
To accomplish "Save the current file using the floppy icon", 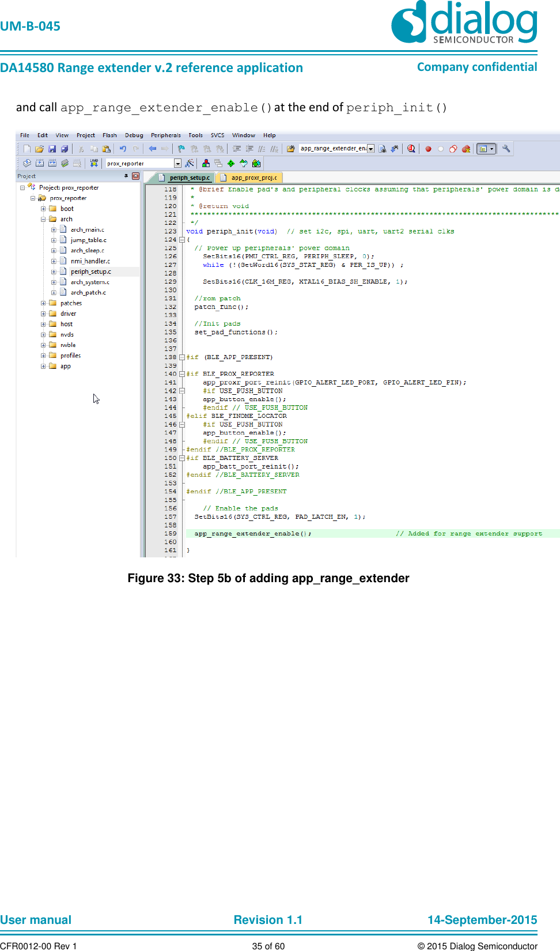I will pyautogui.click(x=52, y=149).
